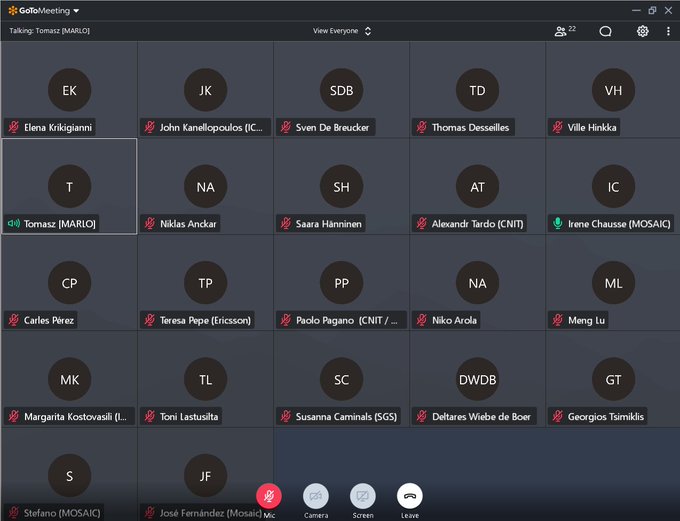This screenshot has height=521, width=680.
Task: Select the CP avatar tile
Action: [x=69, y=282]
